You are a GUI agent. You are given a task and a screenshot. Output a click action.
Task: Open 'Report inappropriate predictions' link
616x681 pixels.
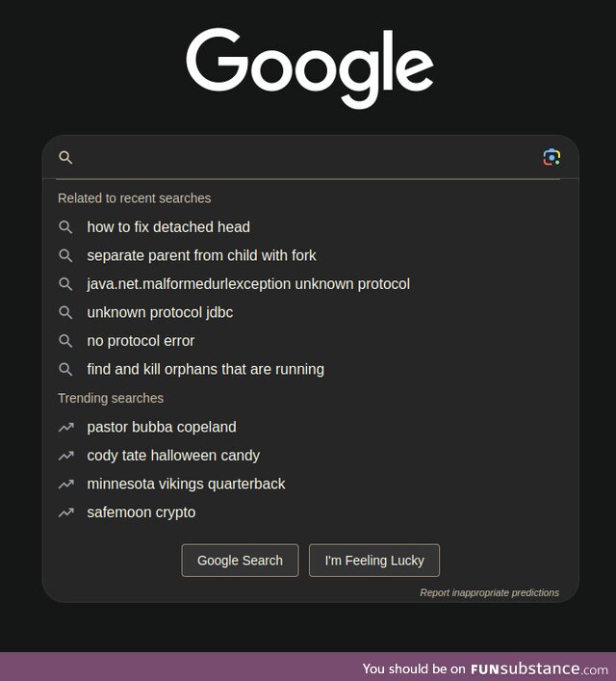(489, 592)
